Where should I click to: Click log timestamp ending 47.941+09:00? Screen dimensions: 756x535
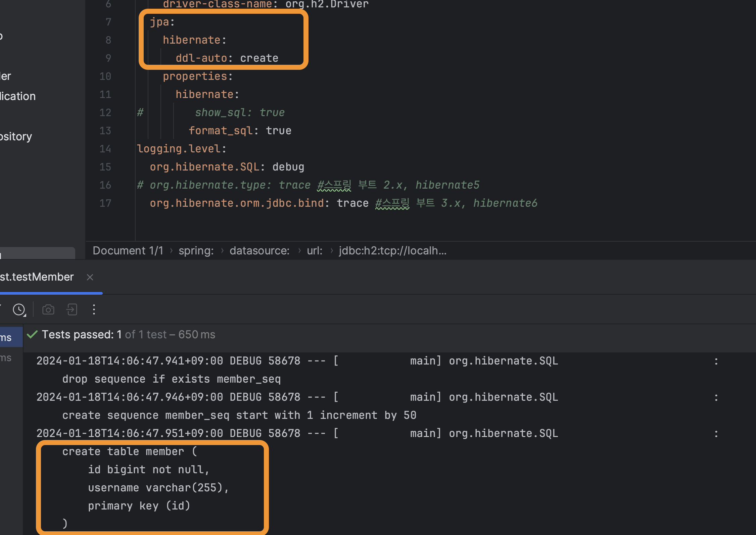130,361
